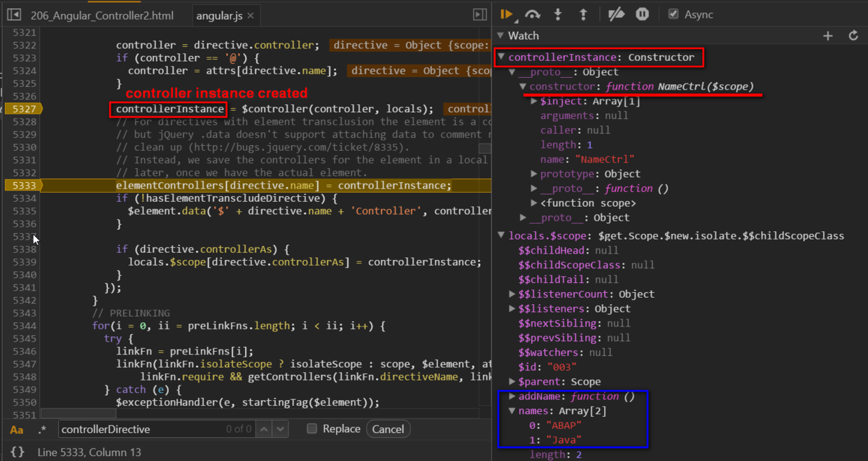Step out of current function
Screen dimensions: 868x461
pos(582,14)
